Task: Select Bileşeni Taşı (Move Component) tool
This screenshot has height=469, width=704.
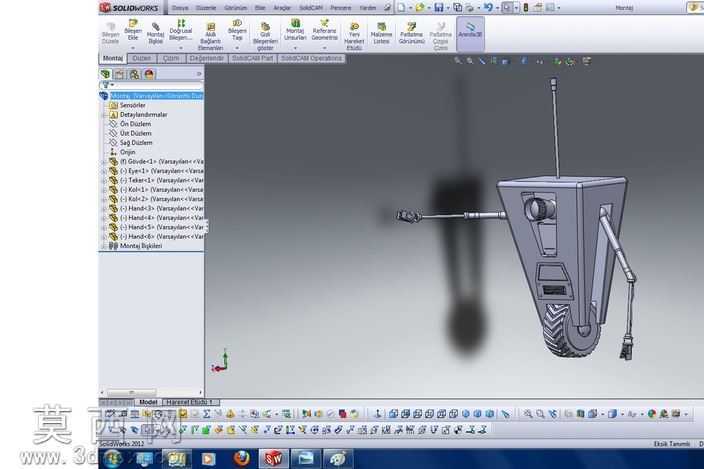Action: click(237, 30)
